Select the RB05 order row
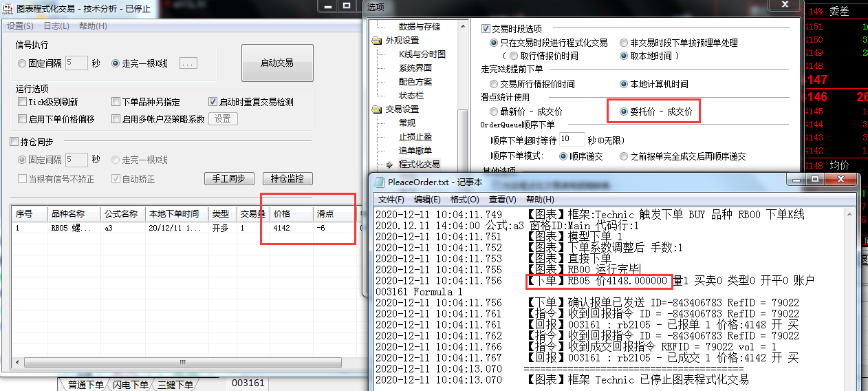This screenshot has height=391, width=868. (x=186, y=227)
